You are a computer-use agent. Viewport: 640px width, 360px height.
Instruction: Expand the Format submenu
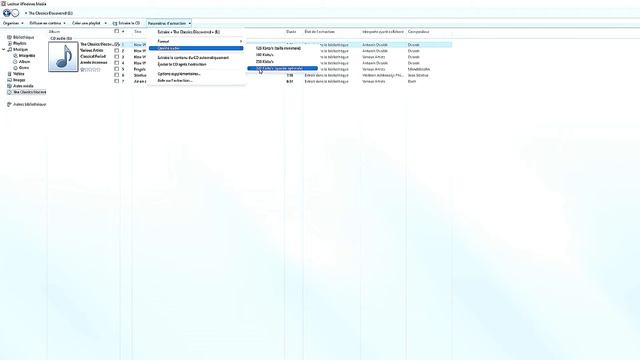pos(196,41)
